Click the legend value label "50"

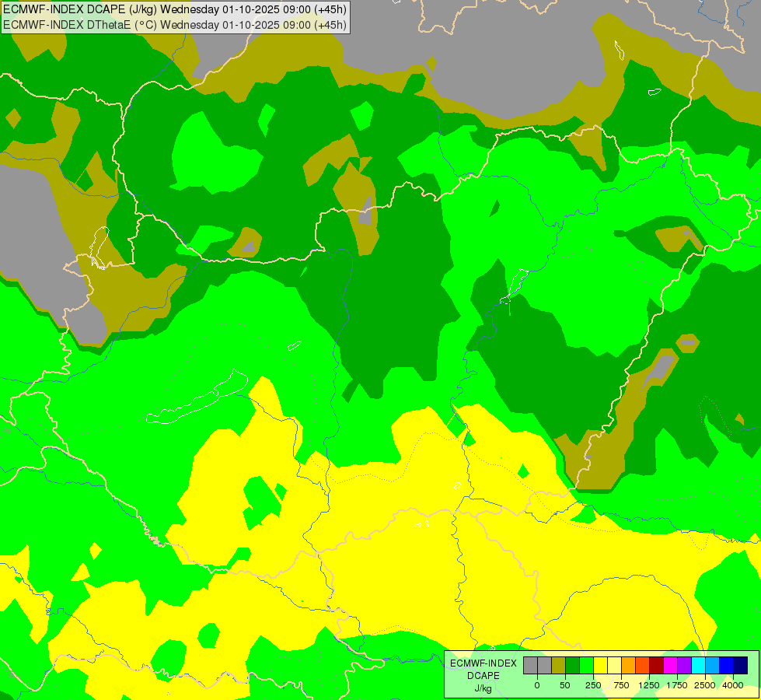tap(565, 685)
